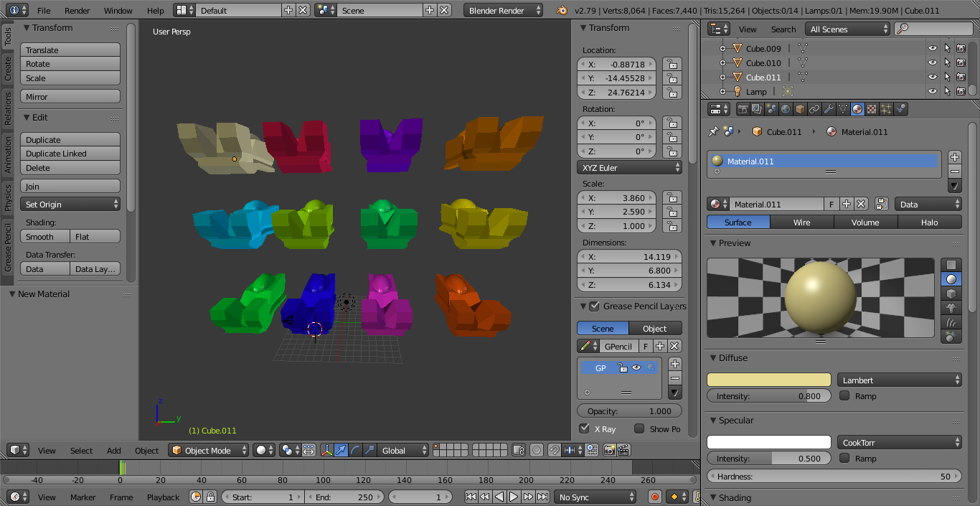Open the Object Mode dropdown
This screenshot has height=506, width=980.
[x=209, y=450]
